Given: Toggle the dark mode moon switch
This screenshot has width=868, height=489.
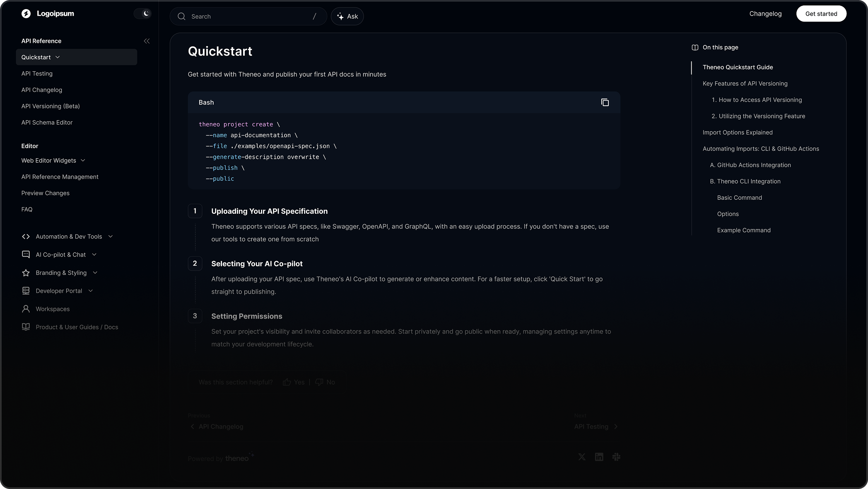Looking at the screenshot, I should point(143,14).
